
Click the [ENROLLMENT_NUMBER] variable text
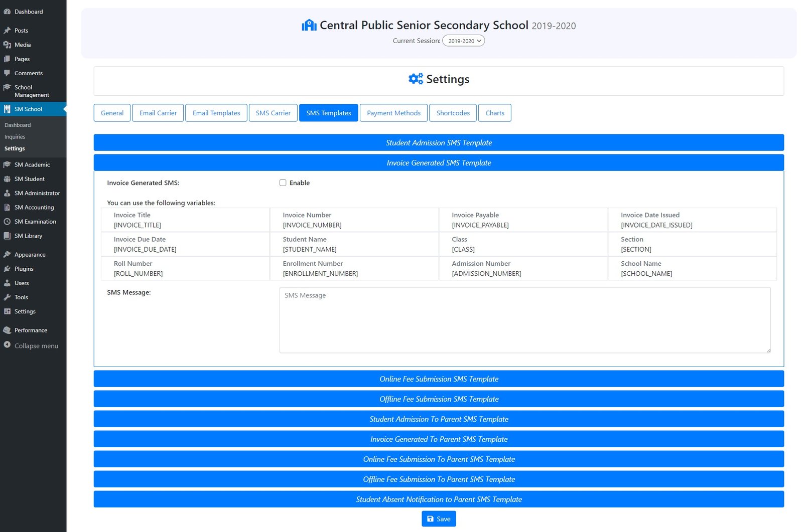click(x=320, y=274)
